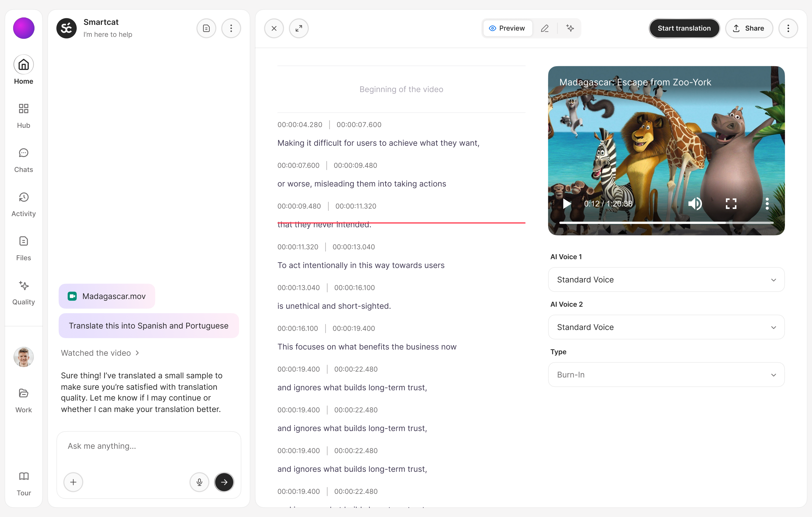Switch to the pencil edit mode
Viewport: 812px width, 517px height.
tap(545, 28)
